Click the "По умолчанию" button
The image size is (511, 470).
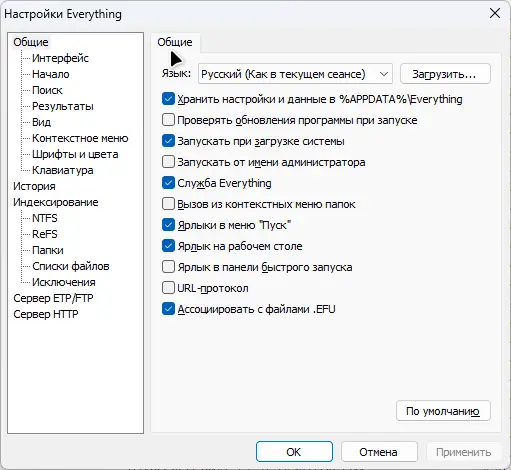click(x=443, y=411)
